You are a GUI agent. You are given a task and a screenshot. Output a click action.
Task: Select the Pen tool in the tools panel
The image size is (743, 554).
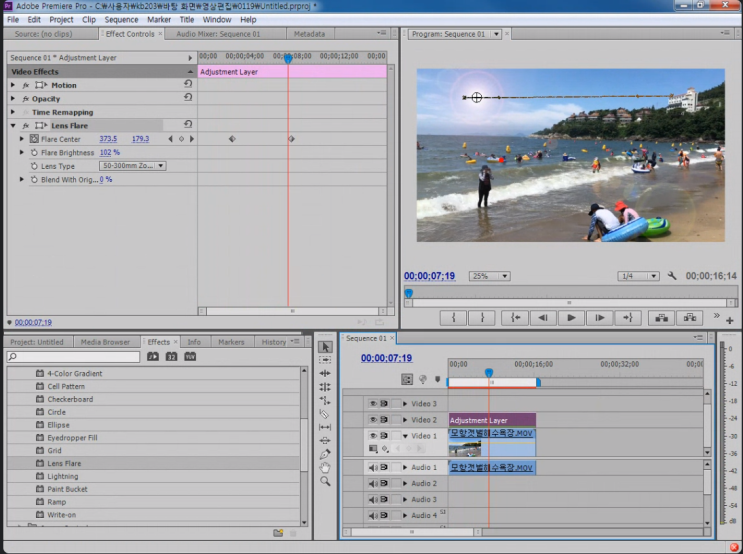[x=325, y=454]
